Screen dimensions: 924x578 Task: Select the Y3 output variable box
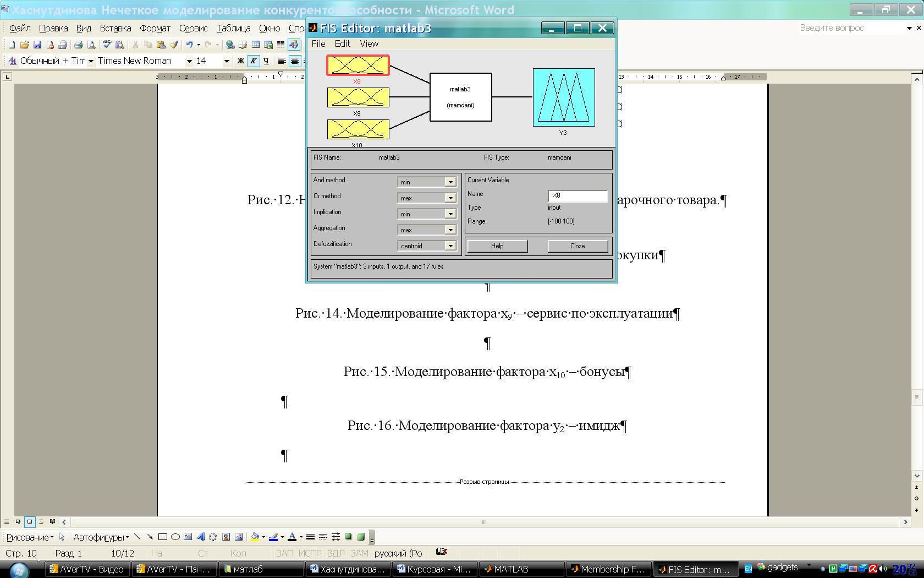pyautogui.click(x=564, y=97)
